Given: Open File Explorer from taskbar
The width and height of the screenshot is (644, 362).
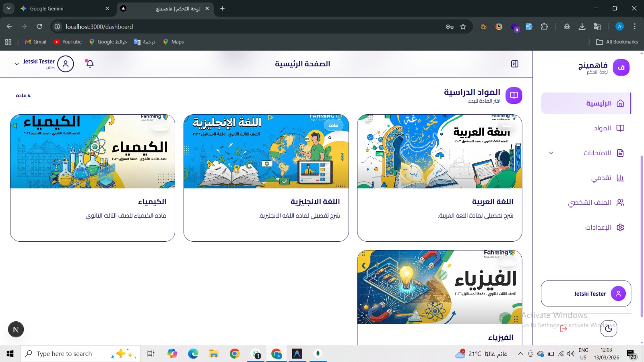Looking at the screenshot, I should coord(214,354).
